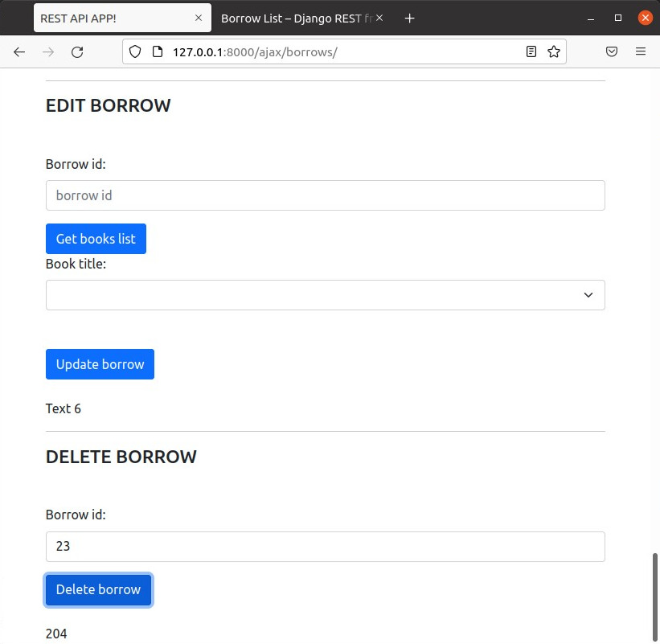Toggle reader view icon in address bar

click(531, 51)
